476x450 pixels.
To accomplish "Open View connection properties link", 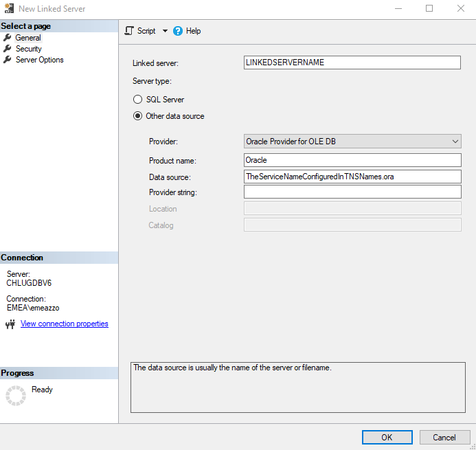I will tap(65, 324).
